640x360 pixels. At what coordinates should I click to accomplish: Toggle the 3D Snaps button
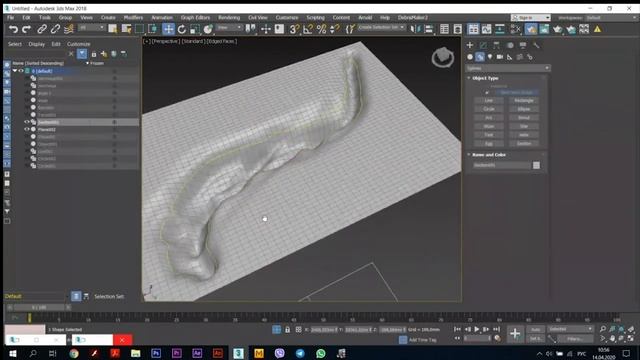(294, 29)
